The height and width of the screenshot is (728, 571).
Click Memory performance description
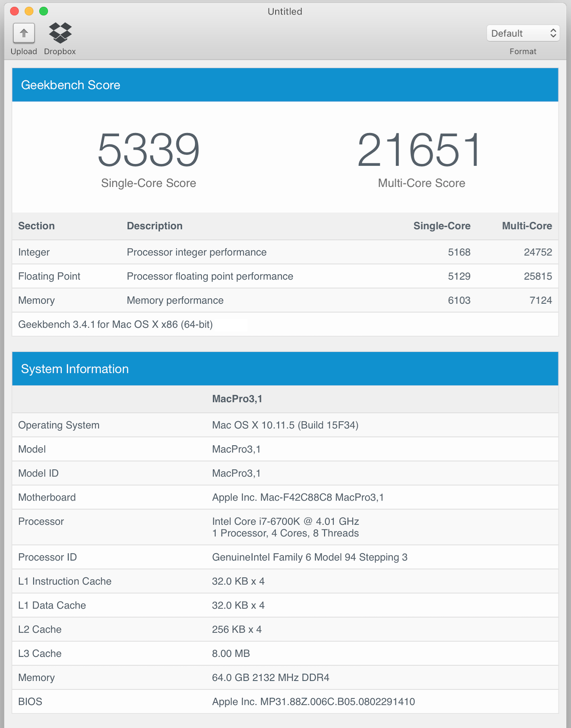click(175, 300)
